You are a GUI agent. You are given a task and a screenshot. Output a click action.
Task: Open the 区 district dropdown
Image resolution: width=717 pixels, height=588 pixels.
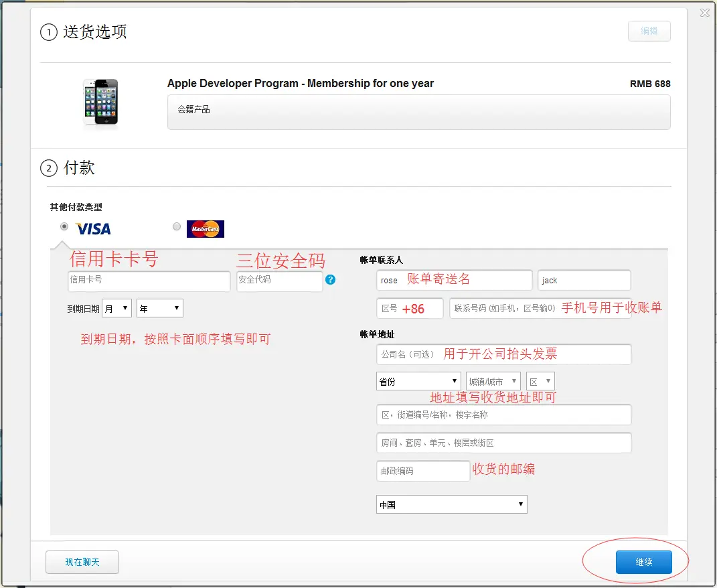(x=540, y=381)
